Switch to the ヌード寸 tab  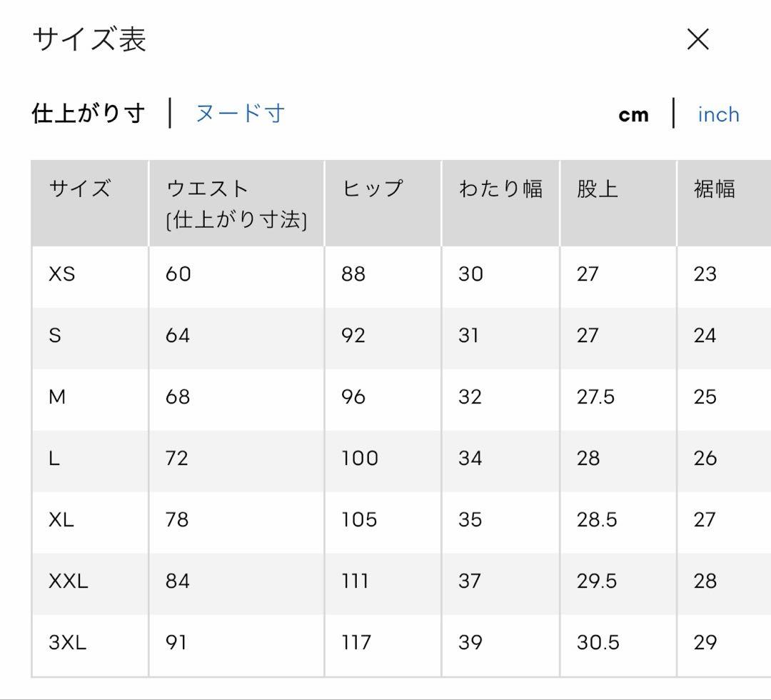click(240, 114)
